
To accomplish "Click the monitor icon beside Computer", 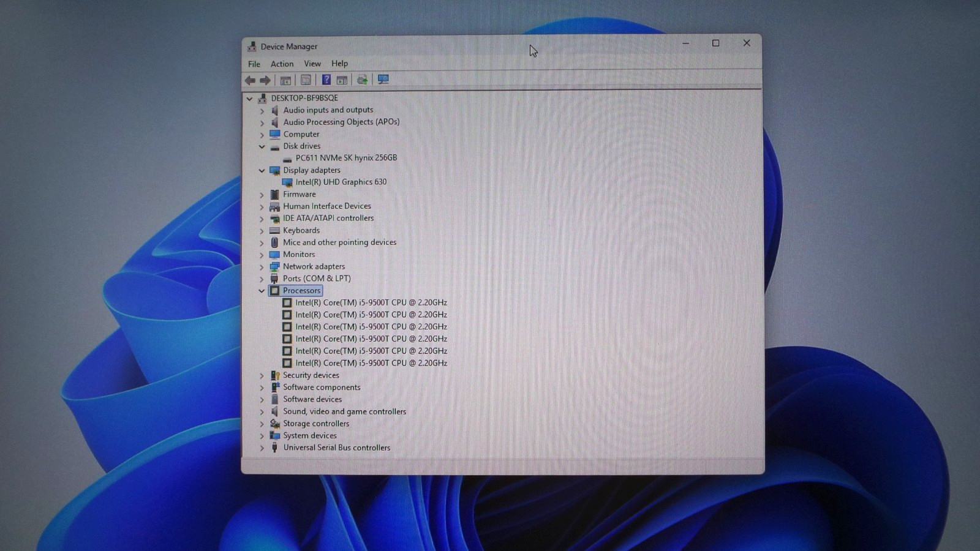I will coord(274,134).
